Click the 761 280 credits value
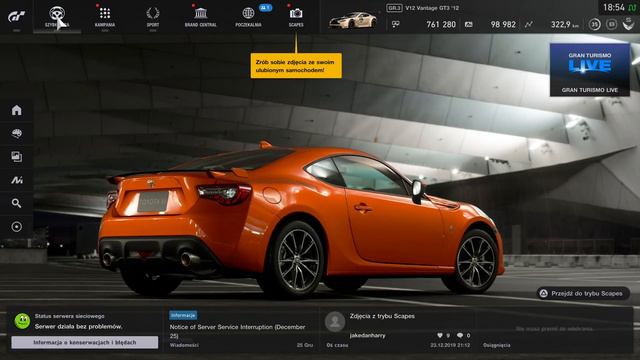640x360 pixels. pos(441,24)
